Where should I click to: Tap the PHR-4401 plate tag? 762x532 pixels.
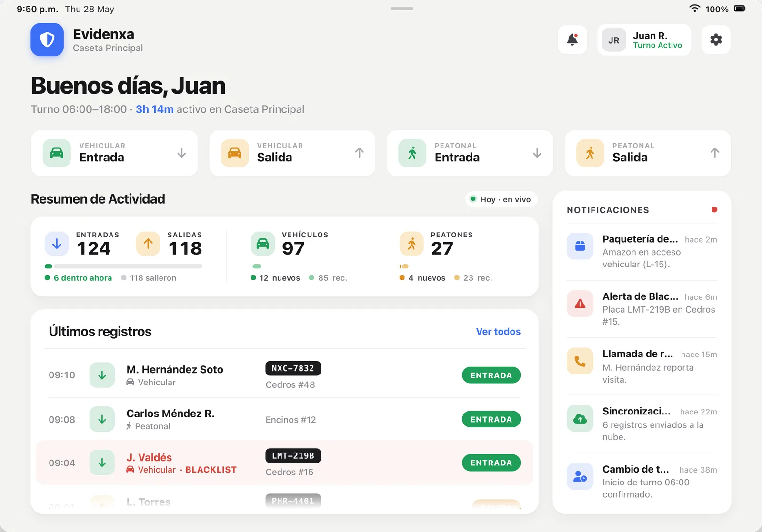pos(293,501)
